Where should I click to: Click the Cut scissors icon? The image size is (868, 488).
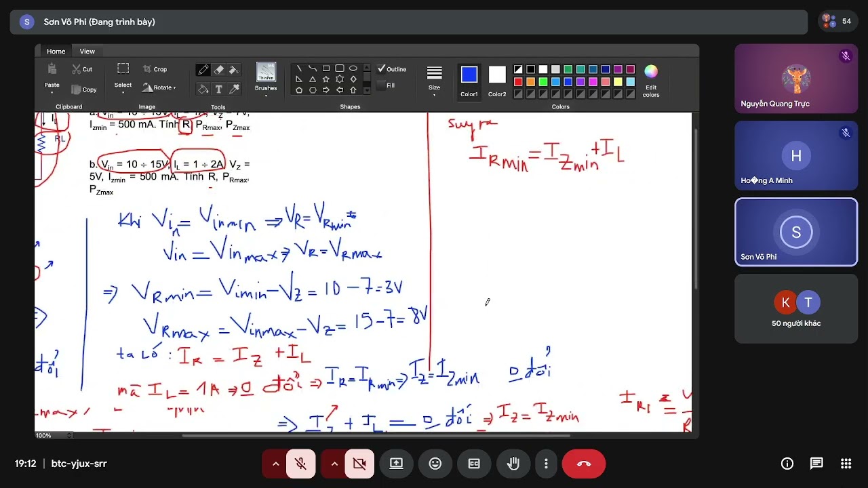pos(77,69)
